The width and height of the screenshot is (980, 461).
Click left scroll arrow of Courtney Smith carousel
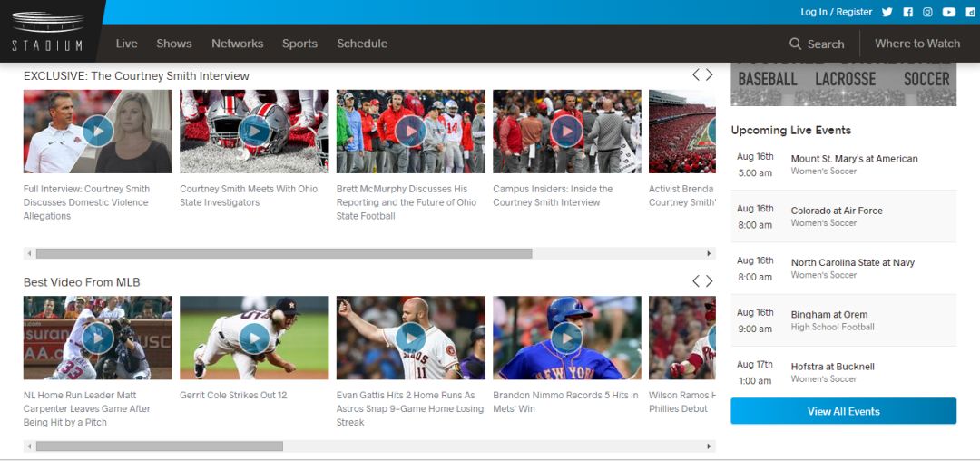(29, 253)
